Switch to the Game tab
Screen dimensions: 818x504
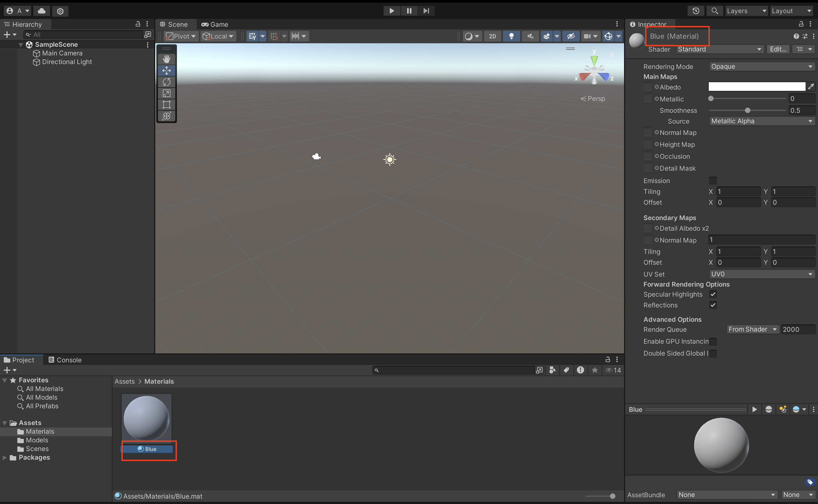pos(215,24)
